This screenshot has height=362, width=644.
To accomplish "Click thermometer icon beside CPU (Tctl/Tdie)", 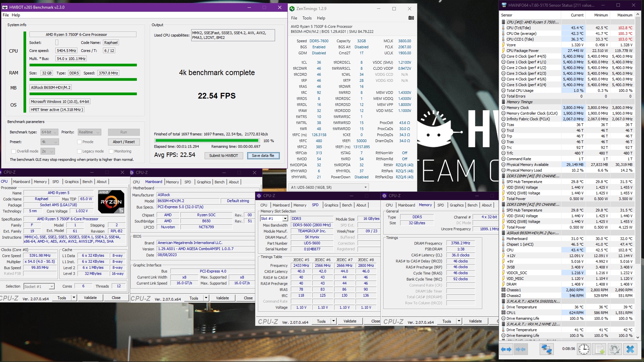I will [503, 28].
